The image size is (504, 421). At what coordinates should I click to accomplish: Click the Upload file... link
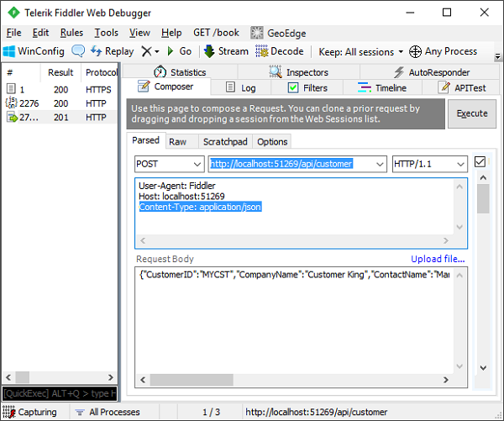[438, 259]
